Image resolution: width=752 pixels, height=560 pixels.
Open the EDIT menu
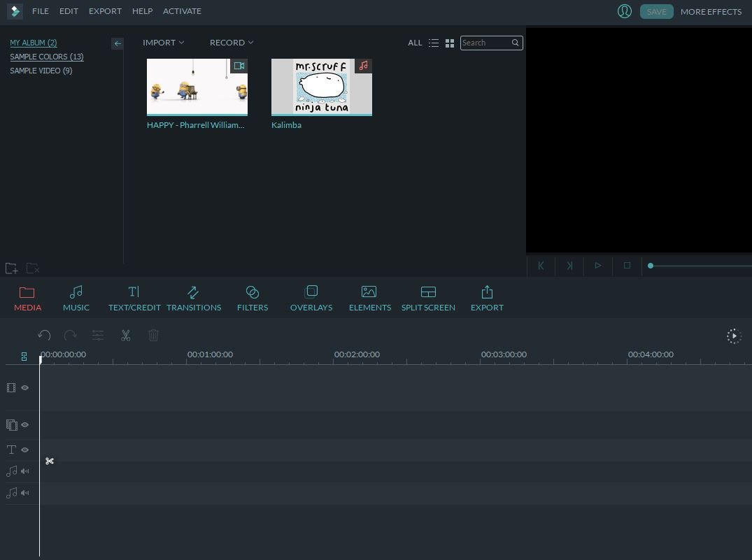[x=69, y=11]
